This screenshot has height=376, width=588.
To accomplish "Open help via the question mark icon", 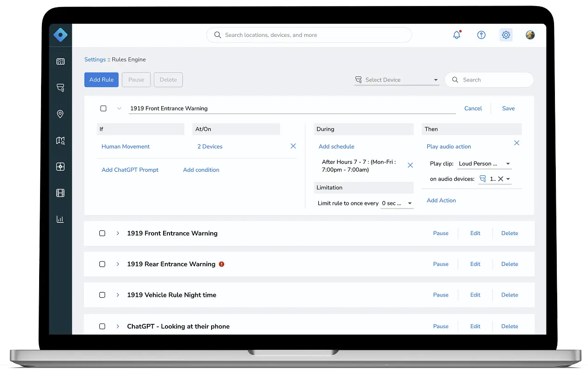I will point(481,35).
